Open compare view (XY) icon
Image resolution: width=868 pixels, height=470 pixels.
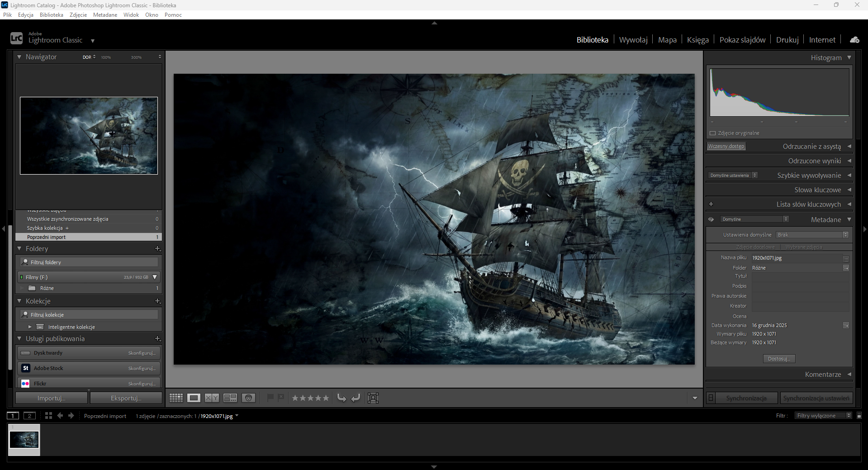212,398
